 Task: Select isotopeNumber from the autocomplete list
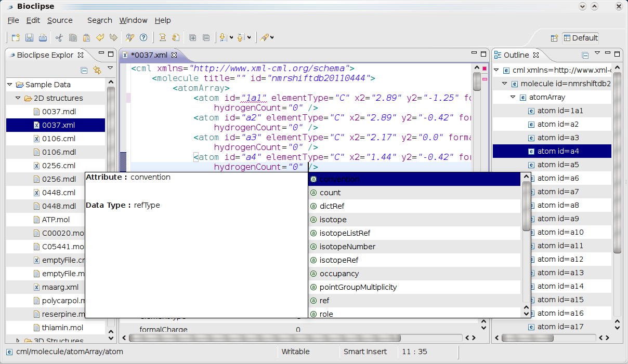347,247
